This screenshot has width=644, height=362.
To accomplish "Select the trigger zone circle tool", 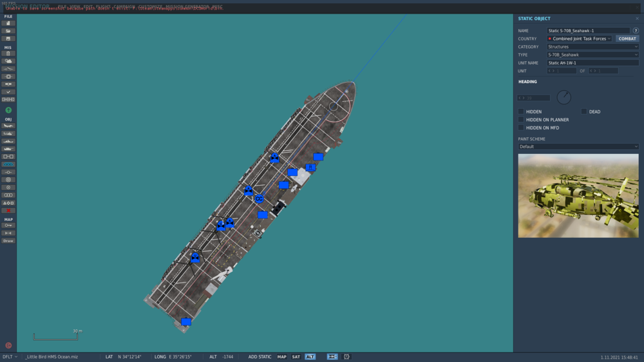I will pyautogui.click(x=8, y=180).
